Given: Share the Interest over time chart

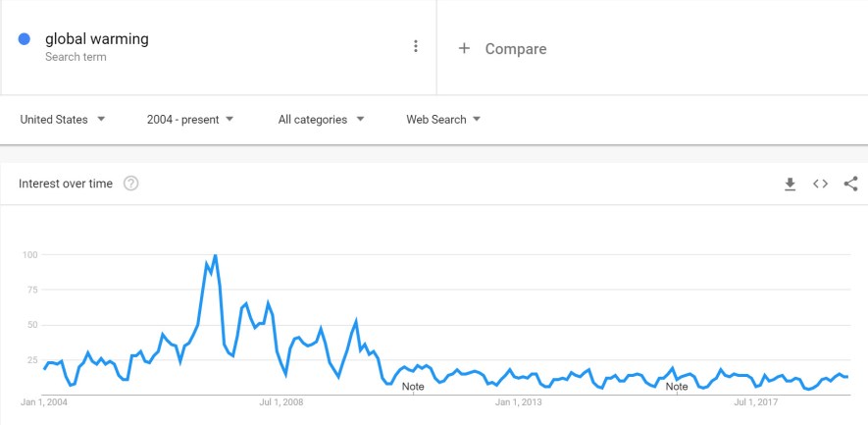Looking at the screenshot, I should coord(851,184).
